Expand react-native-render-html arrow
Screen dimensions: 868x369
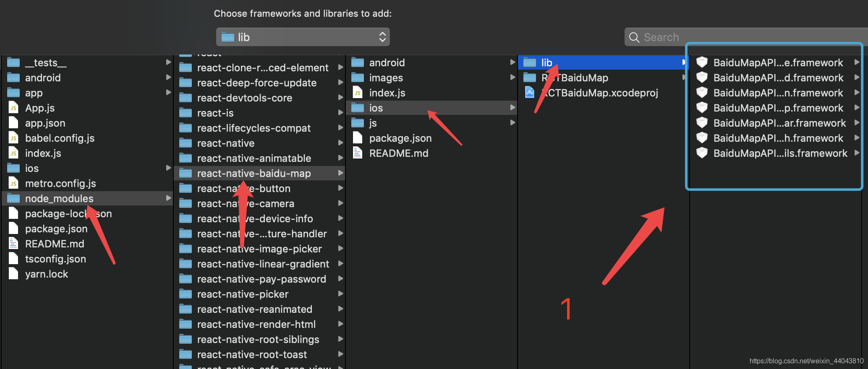pyautogui.click(x=340, y=324)
